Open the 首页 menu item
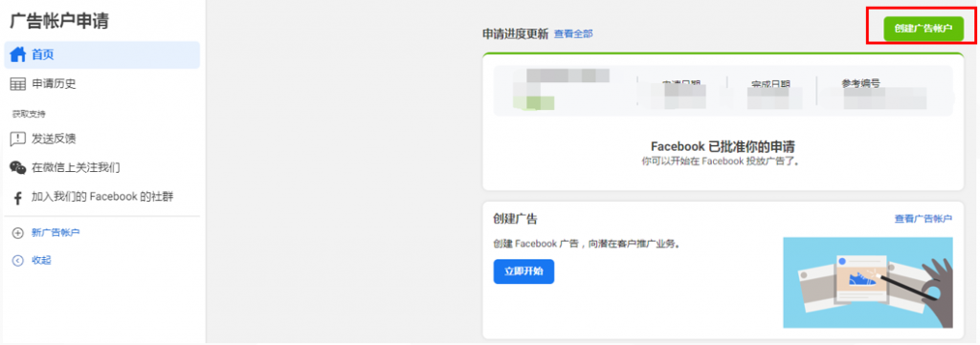 point(101,54)
